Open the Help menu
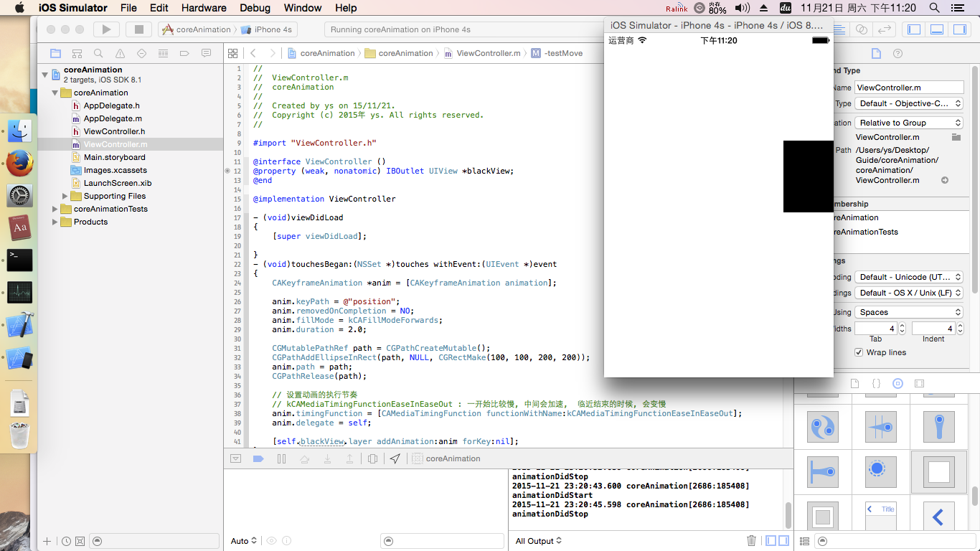Screen dimensions: 980x551 click(x=346, y=8)
